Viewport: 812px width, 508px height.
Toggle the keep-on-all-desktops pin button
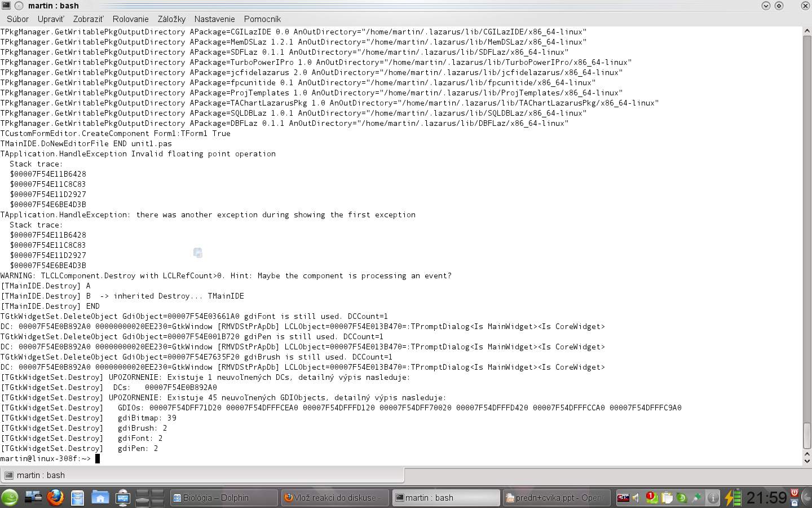[19, 6]
